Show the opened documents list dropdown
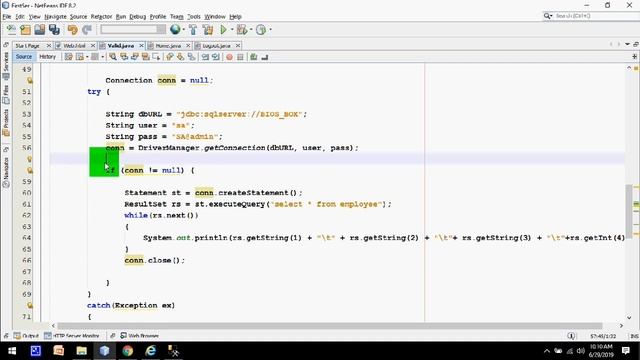This screenshot has height=360, width=640. [627, 44]
